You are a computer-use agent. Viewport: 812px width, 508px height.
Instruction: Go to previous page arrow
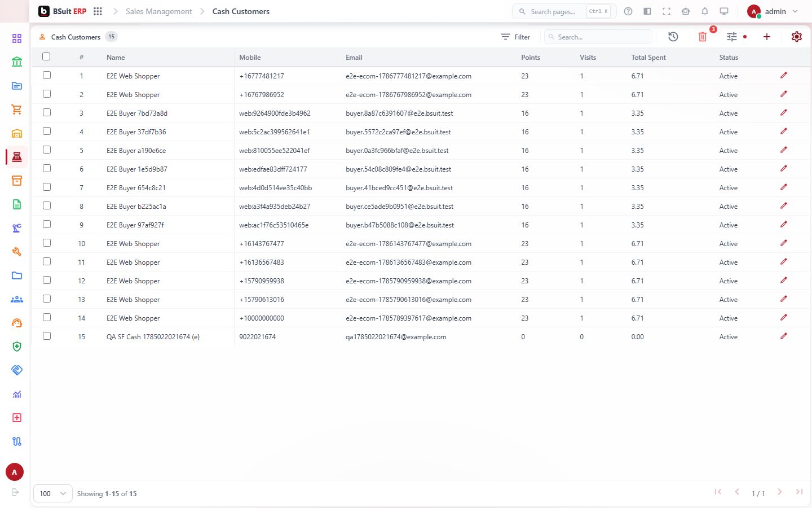tap(737, 492)
